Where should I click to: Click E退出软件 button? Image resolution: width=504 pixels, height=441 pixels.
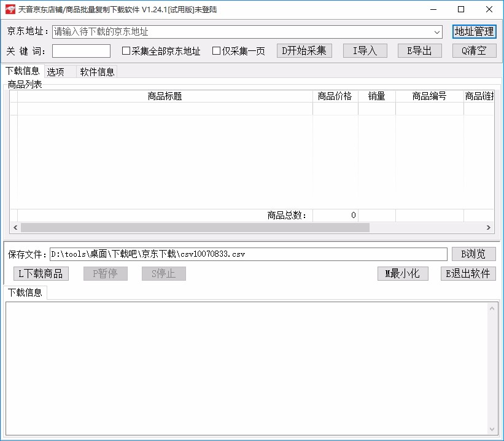tap(468, 274)
